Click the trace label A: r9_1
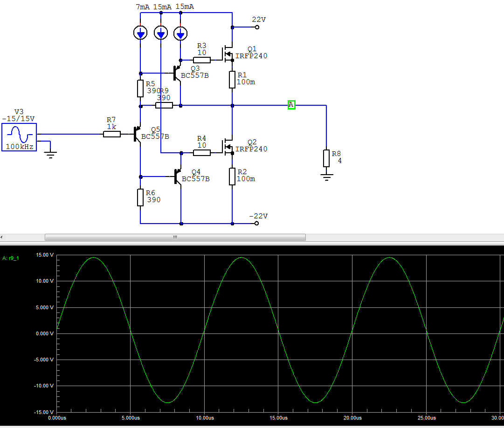Screen dimensions: 504x428 pos(11,258)
